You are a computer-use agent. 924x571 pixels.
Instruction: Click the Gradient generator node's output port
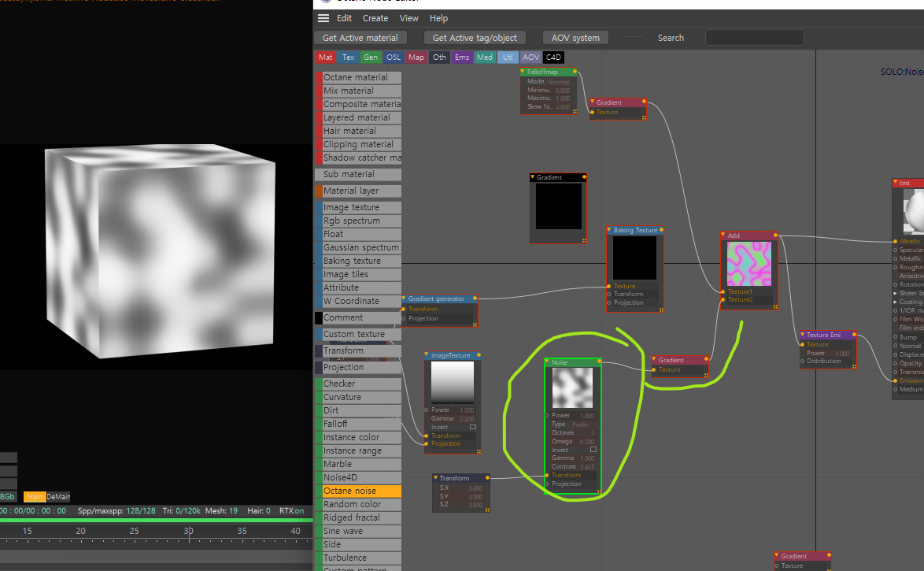click(x=475, y=298)
